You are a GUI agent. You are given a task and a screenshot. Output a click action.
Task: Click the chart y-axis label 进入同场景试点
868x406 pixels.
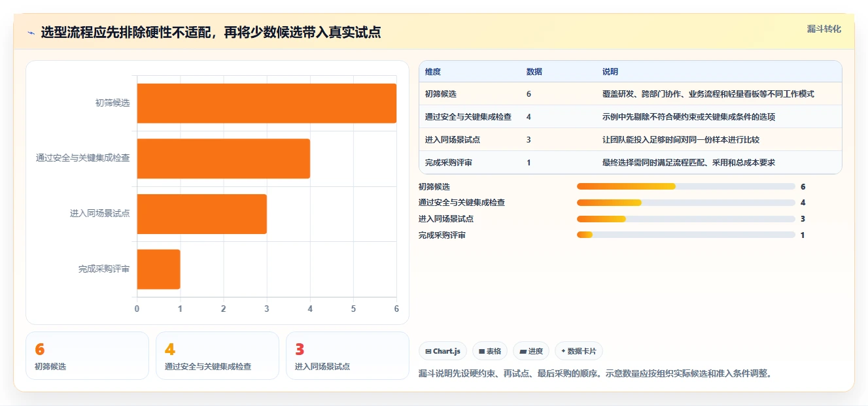[x=100, y=214]
